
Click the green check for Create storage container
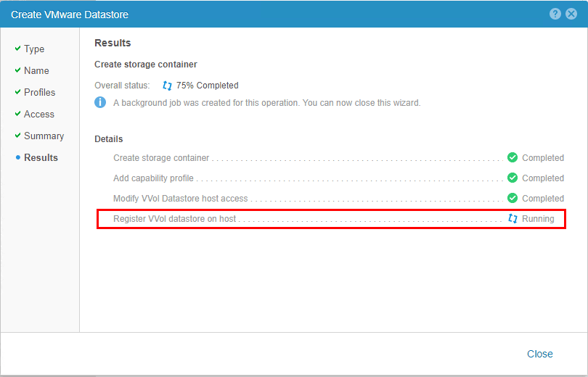point(513,158)
